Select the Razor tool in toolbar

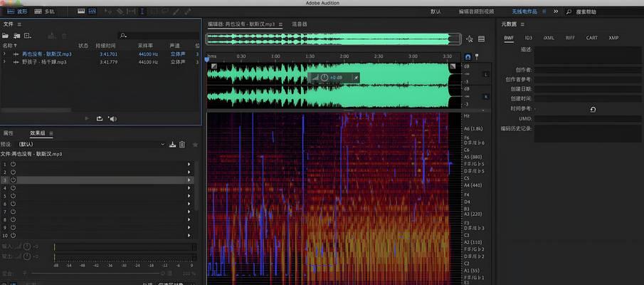pyautogui.click(x=120, y=11)
